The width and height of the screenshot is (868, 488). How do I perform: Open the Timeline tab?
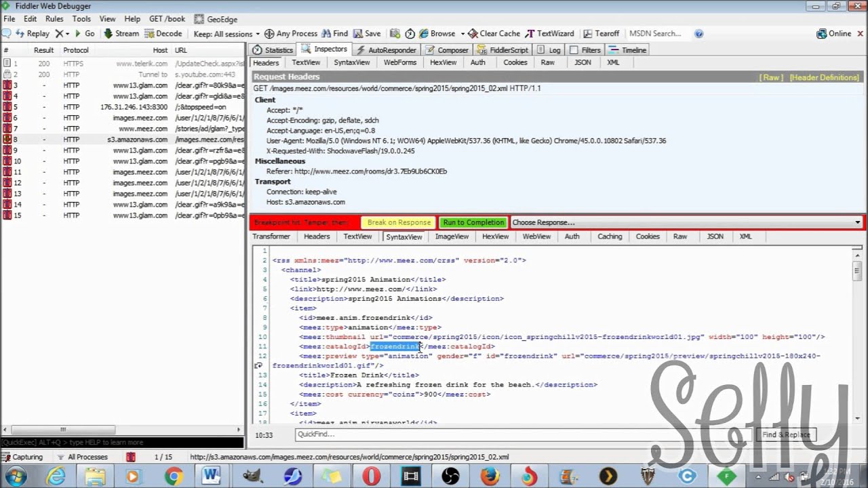click(x=628, y=50)
